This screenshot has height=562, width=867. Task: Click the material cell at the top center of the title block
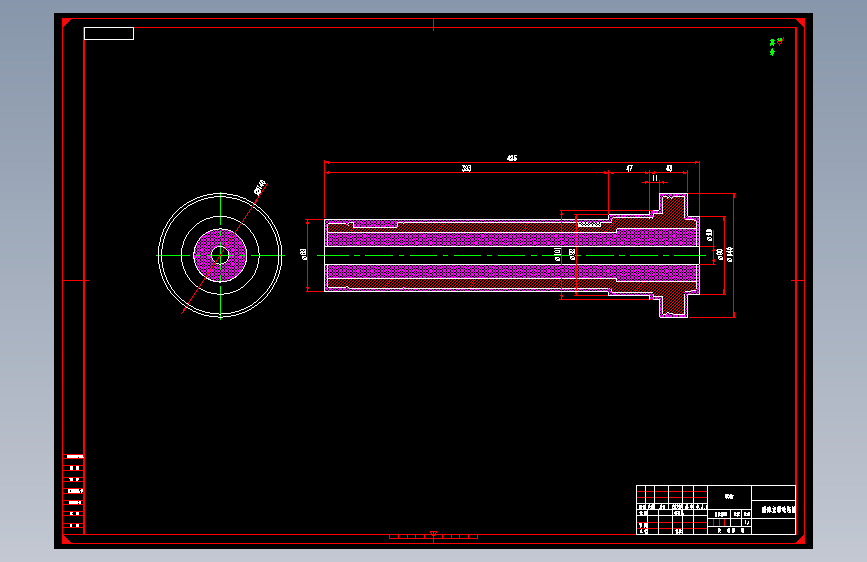point(729,497)
